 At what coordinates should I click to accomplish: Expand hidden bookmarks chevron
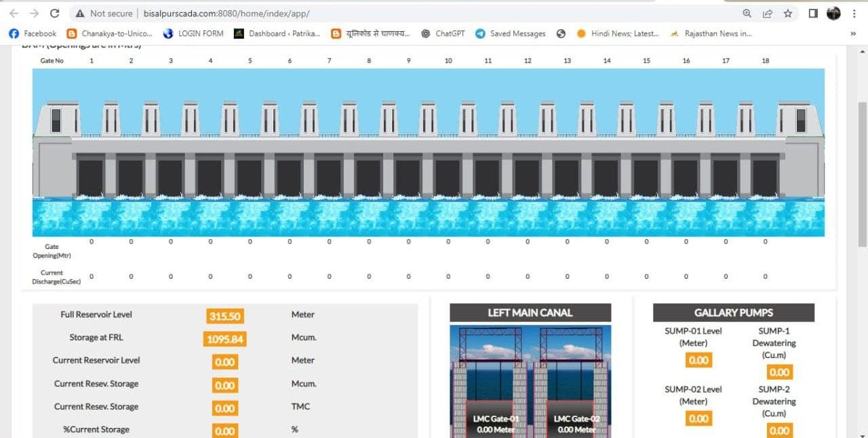853,33
